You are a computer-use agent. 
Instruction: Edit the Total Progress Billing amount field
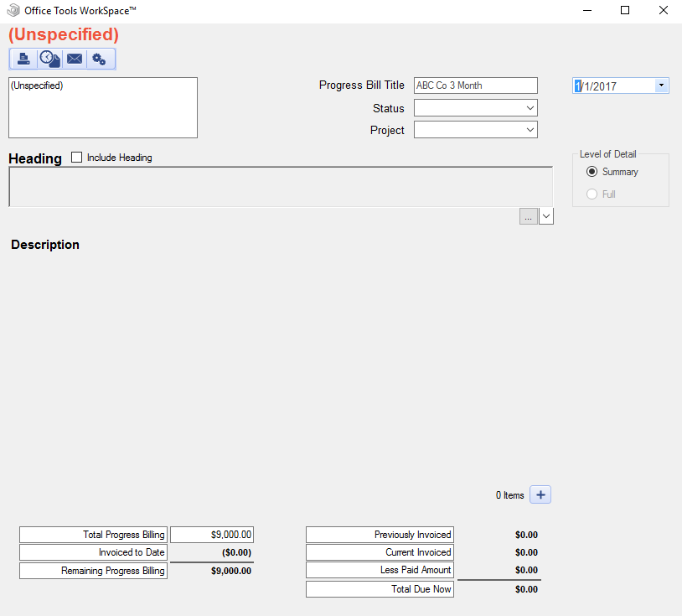pos(212,535)
